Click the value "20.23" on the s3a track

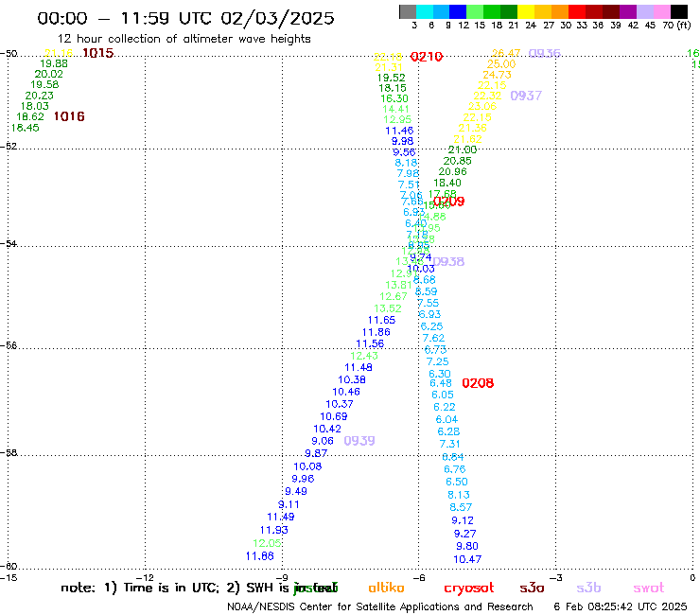click(40, 96)
